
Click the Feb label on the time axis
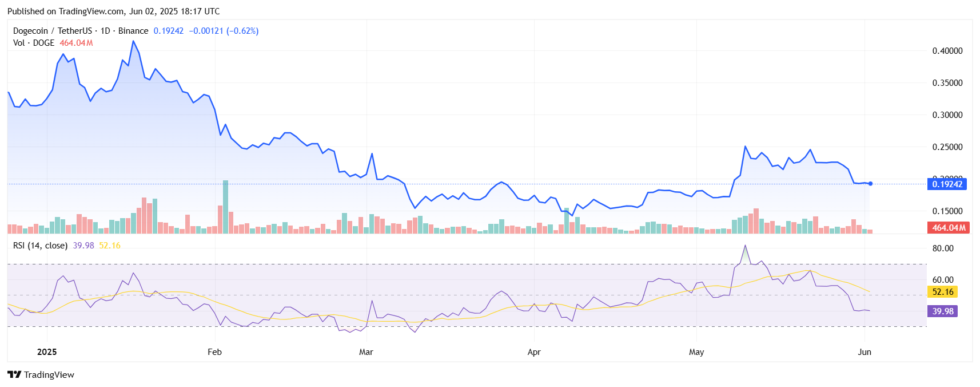point(214,352)
